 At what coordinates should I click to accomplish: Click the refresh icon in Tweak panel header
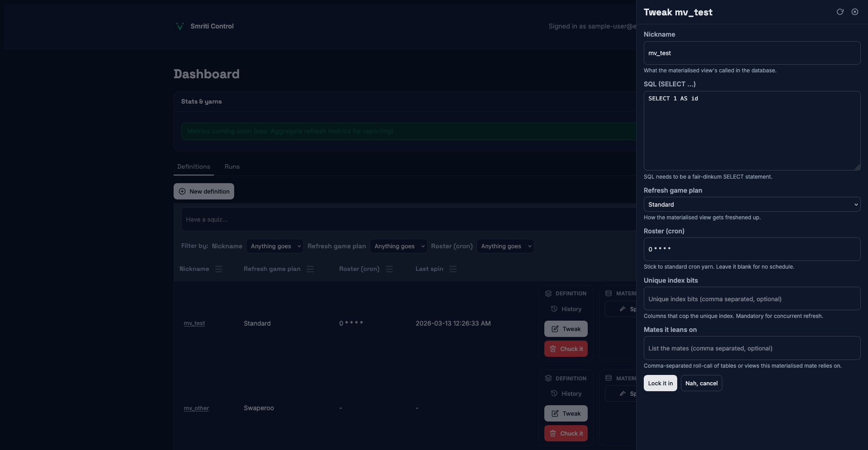pos(840,12)
